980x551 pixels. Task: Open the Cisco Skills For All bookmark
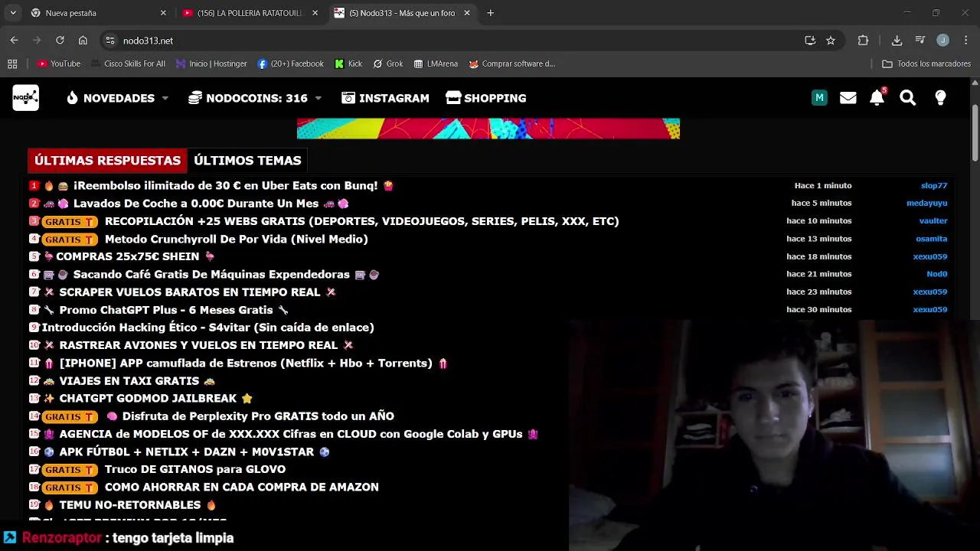[128, 64]
